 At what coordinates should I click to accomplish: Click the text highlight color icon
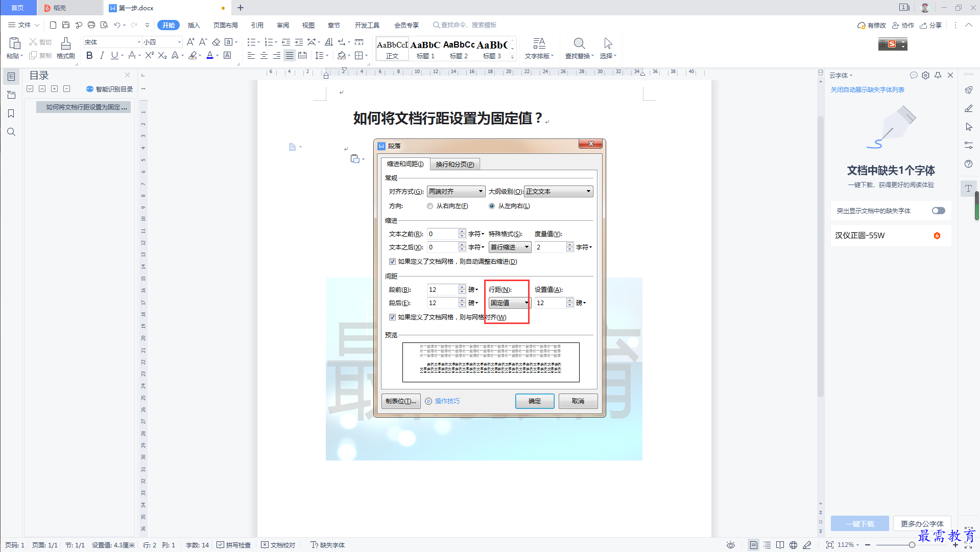(x=193, y=56)
